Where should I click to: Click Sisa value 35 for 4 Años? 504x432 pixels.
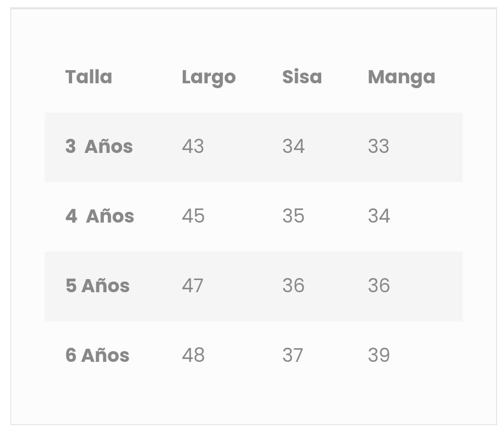[x=293, y=216]
